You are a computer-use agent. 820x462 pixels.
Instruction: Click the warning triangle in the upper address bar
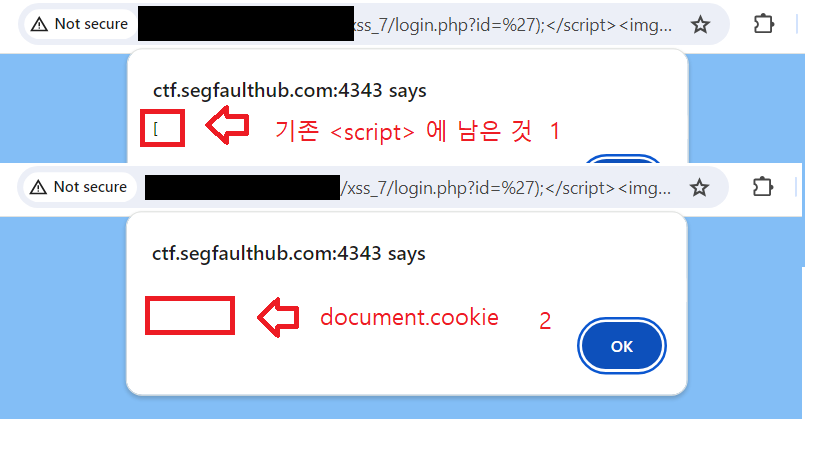pyautogui.click(x=39, y=24)
